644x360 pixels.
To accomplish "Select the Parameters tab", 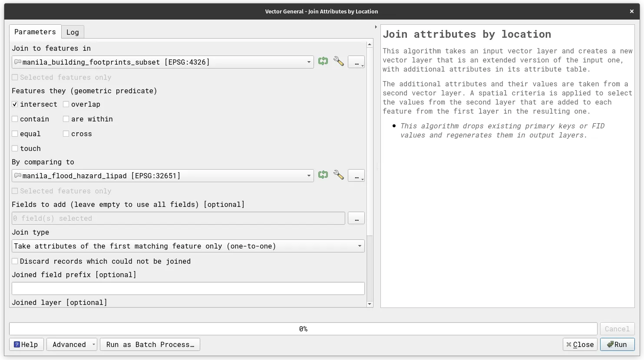I will [x=35, y=32].
